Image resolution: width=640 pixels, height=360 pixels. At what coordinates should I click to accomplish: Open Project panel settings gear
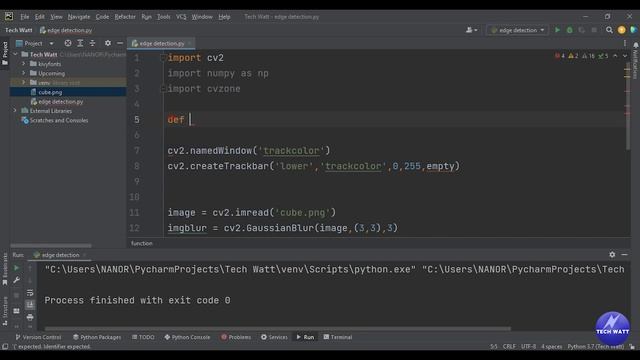(108, 43)
